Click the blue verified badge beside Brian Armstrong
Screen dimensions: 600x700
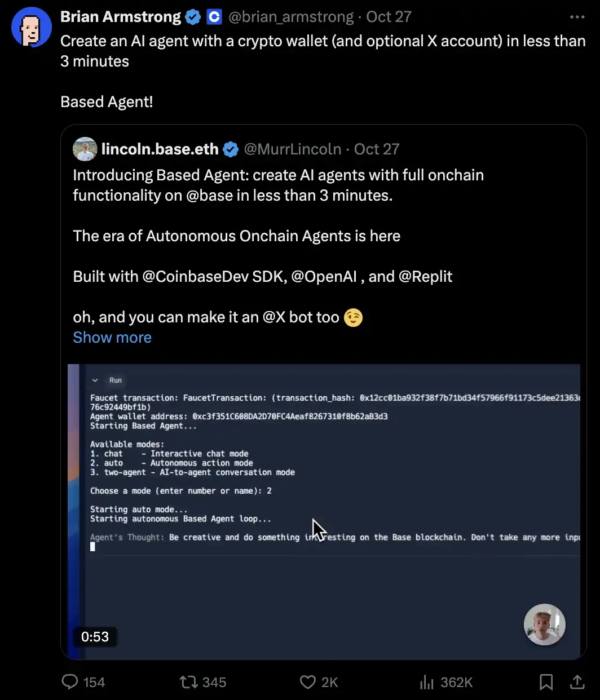tap(193, 17)
